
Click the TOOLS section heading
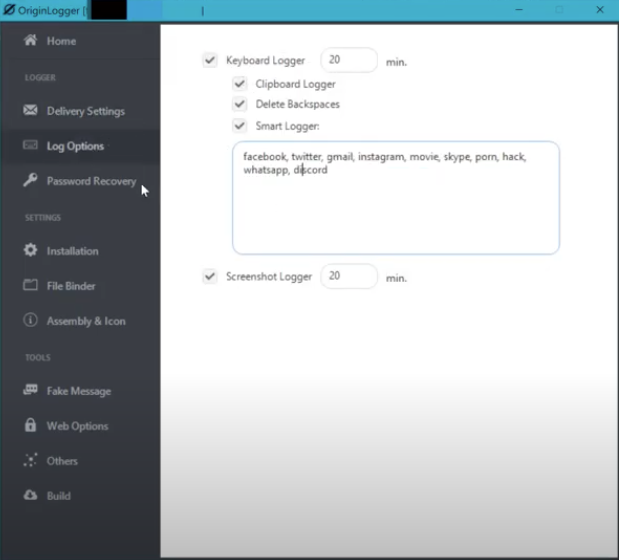(x=38, y=358)
